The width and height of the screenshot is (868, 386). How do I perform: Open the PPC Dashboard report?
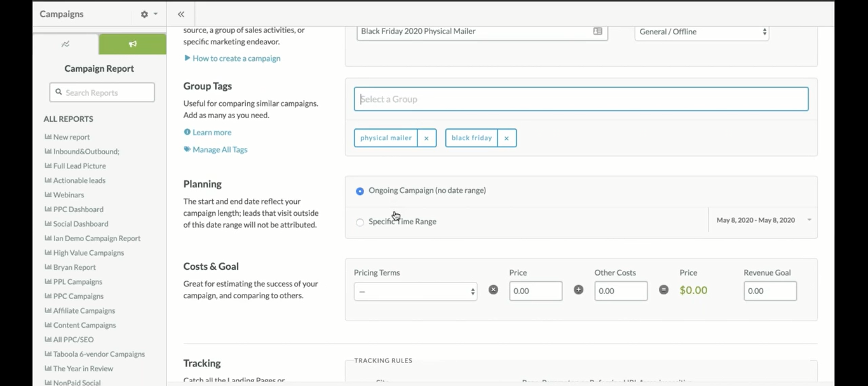(x=78, y=210)
